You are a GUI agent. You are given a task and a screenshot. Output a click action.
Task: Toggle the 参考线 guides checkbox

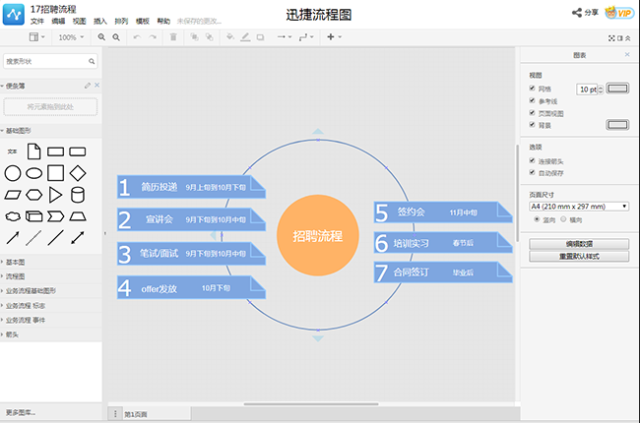point(532,100)
